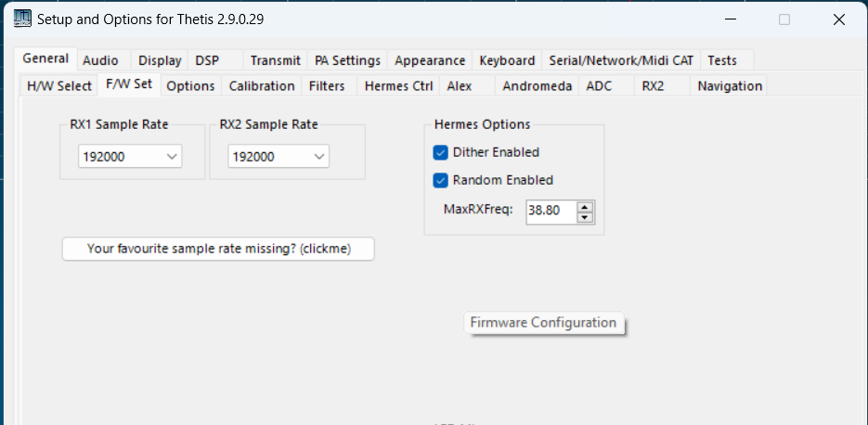
Task: Click the Thetis app icon in title bar
Action: pos(20,19)
